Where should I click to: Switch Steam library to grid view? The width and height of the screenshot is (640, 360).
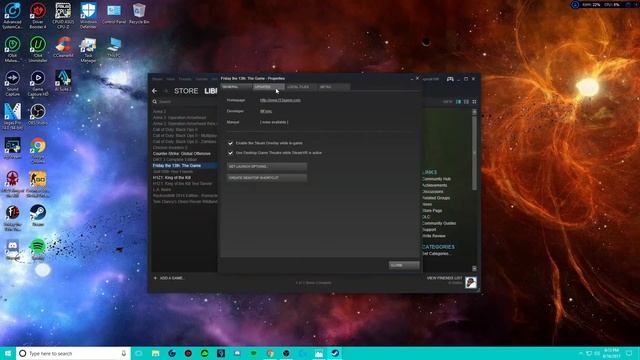474,102
